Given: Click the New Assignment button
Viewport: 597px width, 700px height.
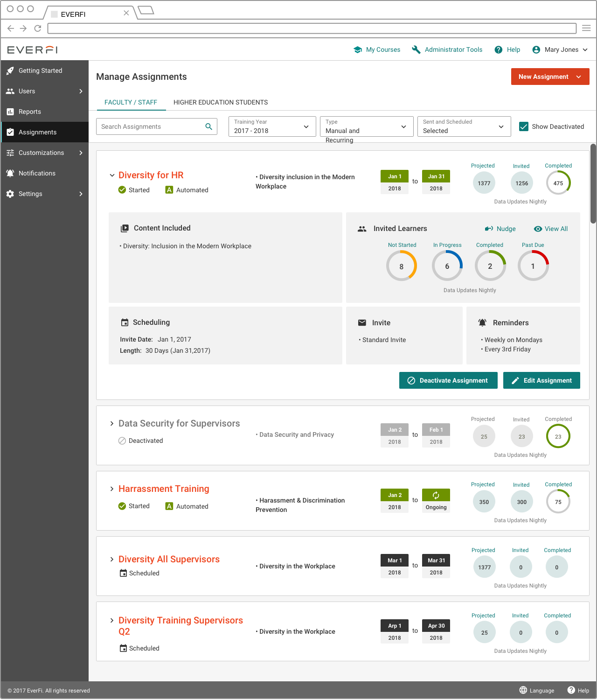Looking at the screenshot, I should point(550,77).
